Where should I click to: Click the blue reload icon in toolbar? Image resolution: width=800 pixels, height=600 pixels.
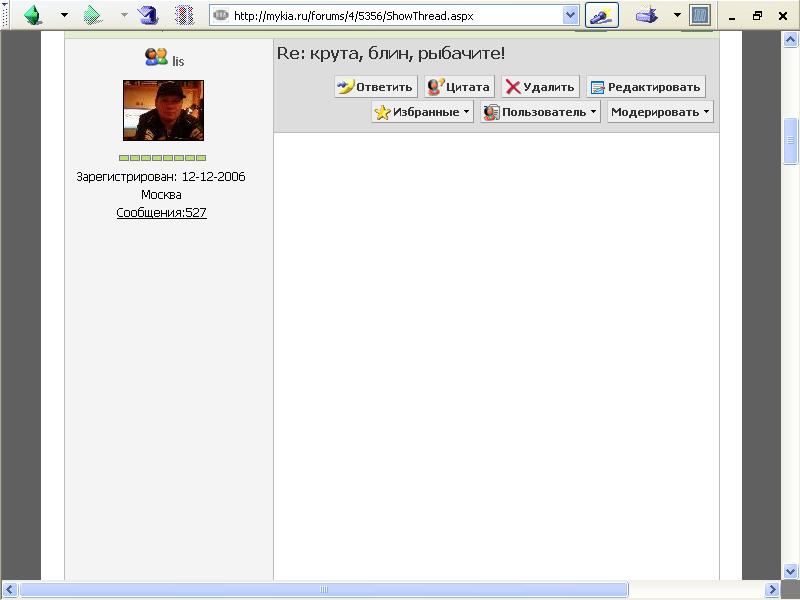pos(149,15)
